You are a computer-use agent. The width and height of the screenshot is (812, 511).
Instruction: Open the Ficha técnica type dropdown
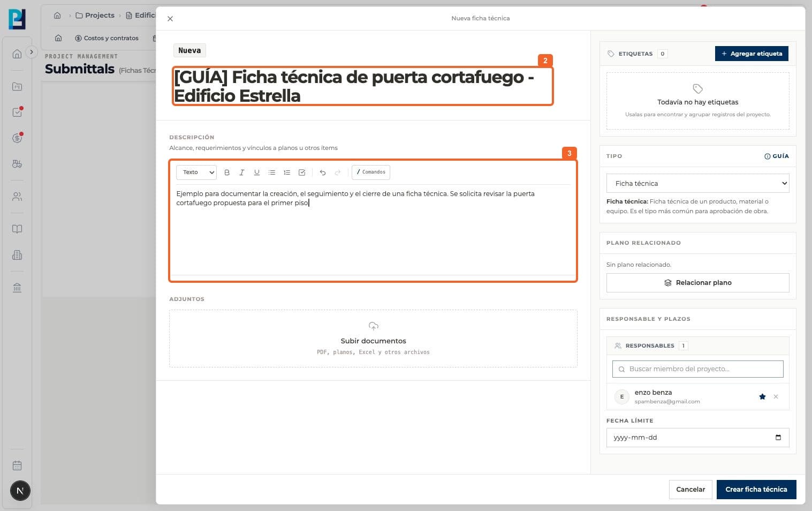click(x=697, y=183)
